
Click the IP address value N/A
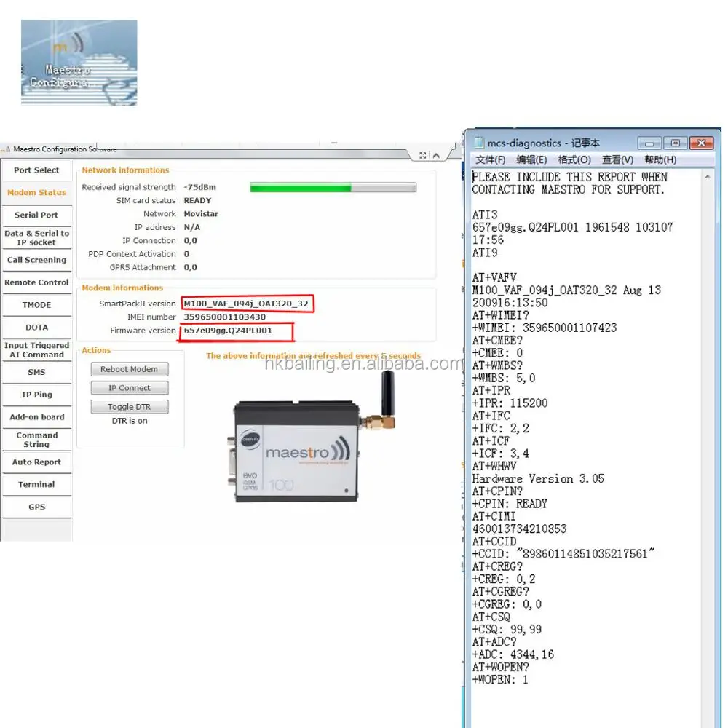[192, 228]
